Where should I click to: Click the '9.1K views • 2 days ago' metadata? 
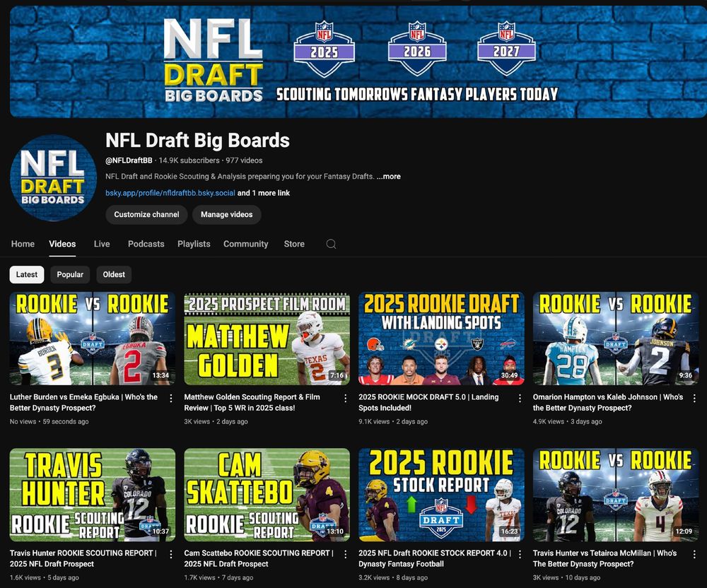(x=393, y=422)
